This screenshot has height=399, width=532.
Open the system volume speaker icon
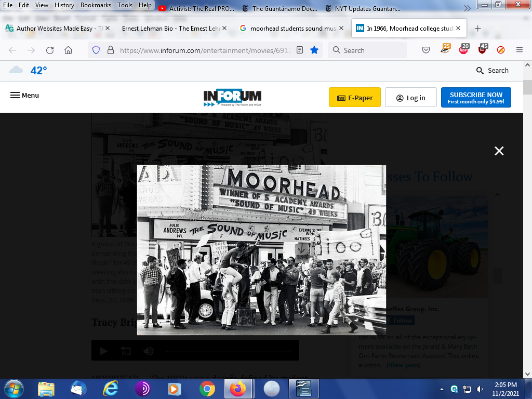point(480,389)
